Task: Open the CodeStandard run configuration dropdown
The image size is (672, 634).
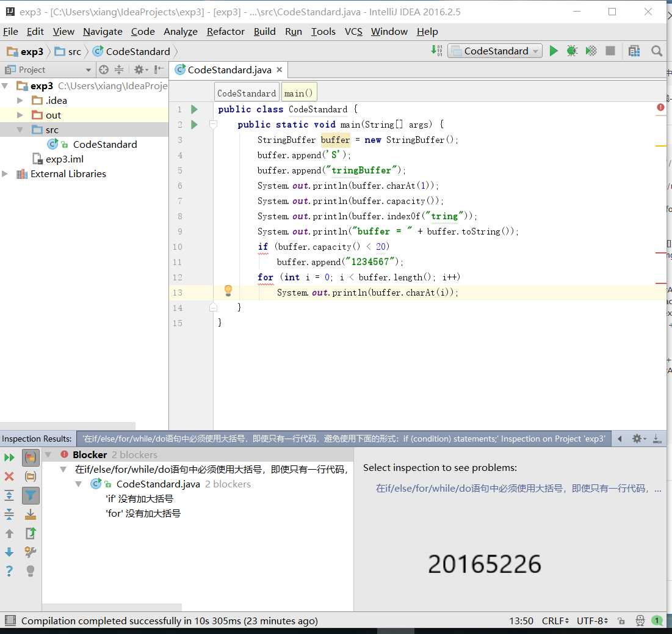Action: [495, 51]
